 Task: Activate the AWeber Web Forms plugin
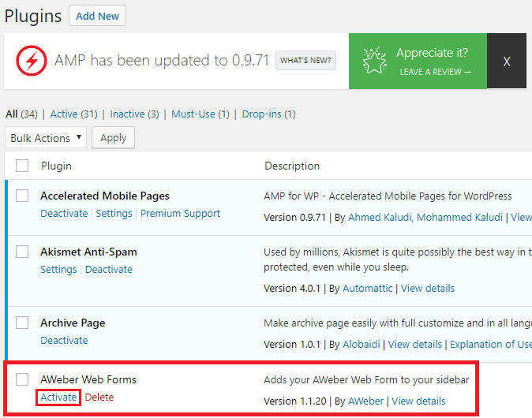58,397
